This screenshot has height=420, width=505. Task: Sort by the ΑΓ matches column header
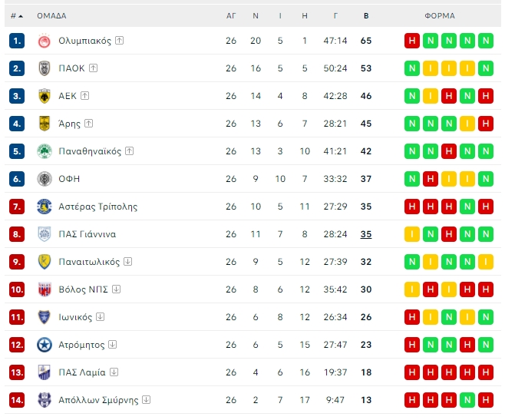click(x=231, y=16)
